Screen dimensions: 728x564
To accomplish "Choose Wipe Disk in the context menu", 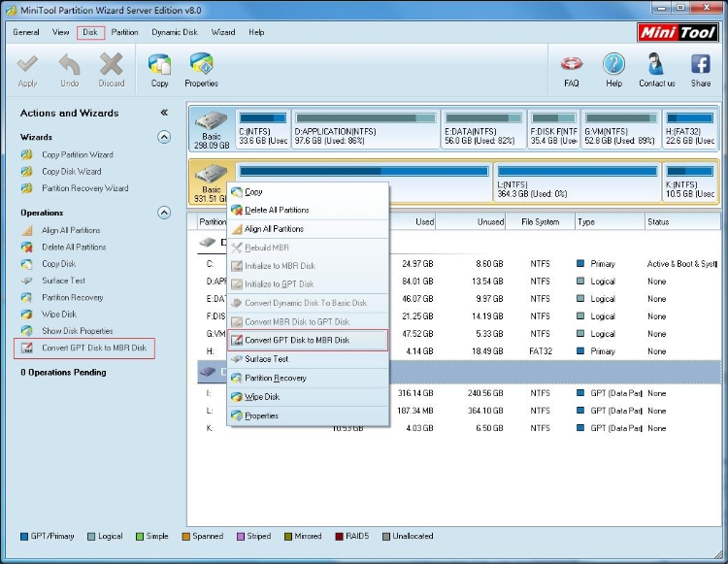I will [308, 397].
